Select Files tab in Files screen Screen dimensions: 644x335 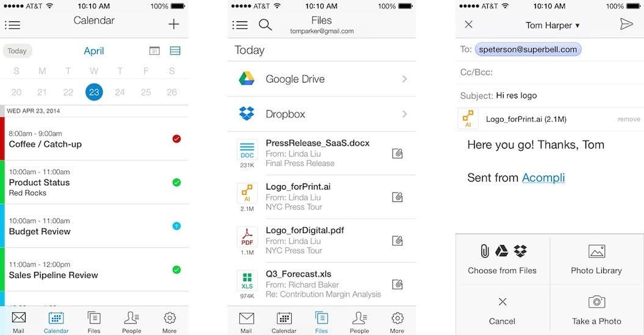click(x=321, y=322)
